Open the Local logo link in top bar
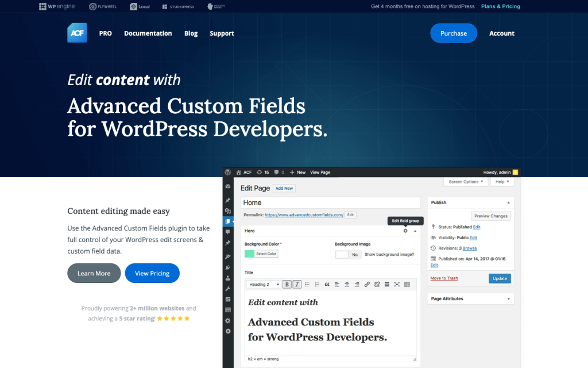This screenshot has height=368, width=588. pos(140,6)
